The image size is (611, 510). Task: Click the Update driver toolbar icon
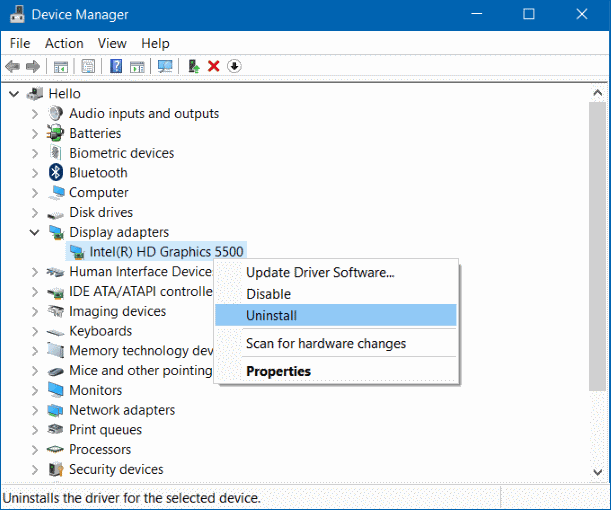tap(194, 66)
